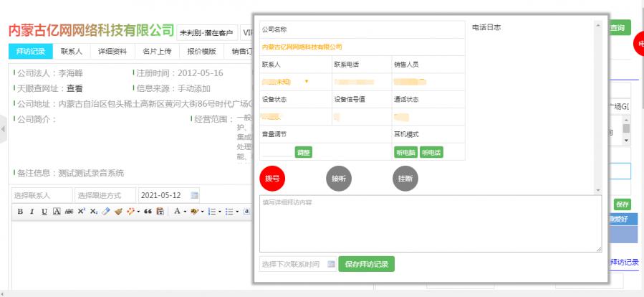644x297 pixels.
Task: Switch to the 联系人 tab
Action: [72, 52]
